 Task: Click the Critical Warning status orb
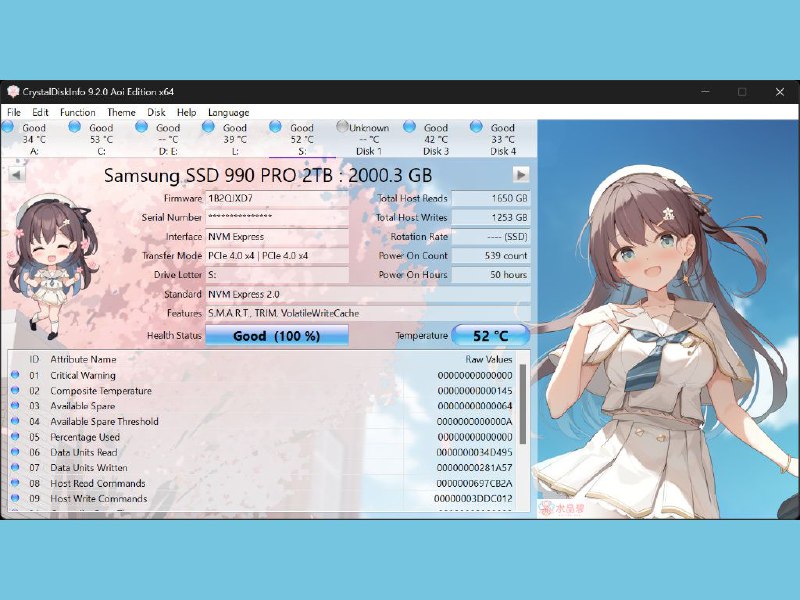click(x=15, y=375)
